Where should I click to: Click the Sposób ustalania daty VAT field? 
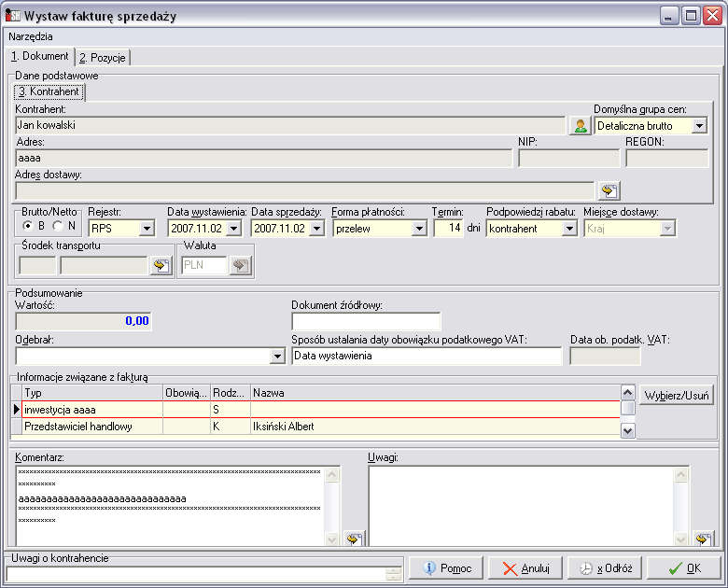point(427,357)
